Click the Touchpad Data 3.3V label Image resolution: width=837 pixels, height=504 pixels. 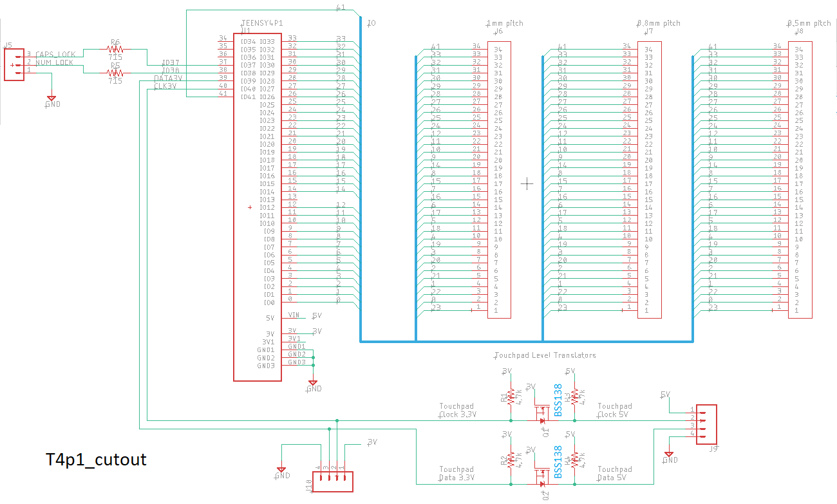tap(457, 473)
